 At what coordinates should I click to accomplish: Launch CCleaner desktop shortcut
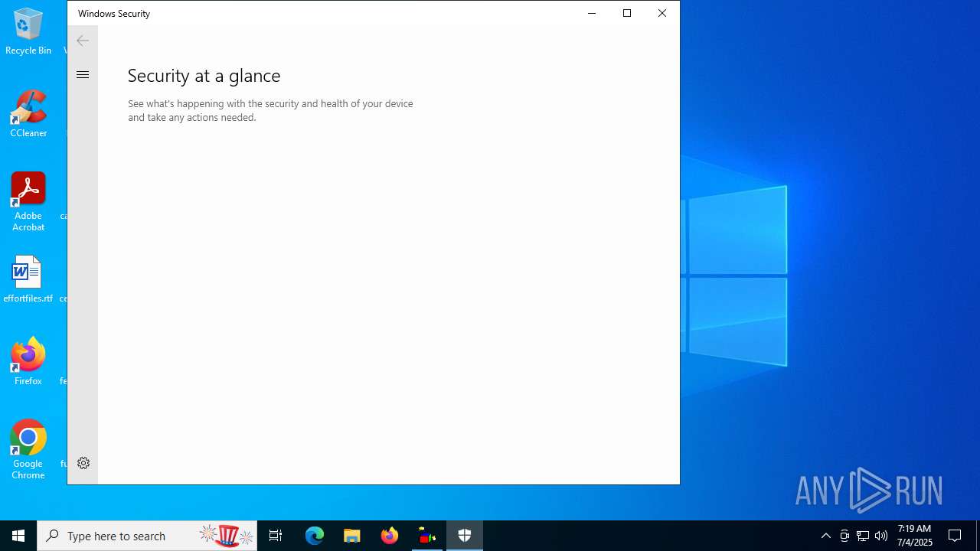coord(28,114)
